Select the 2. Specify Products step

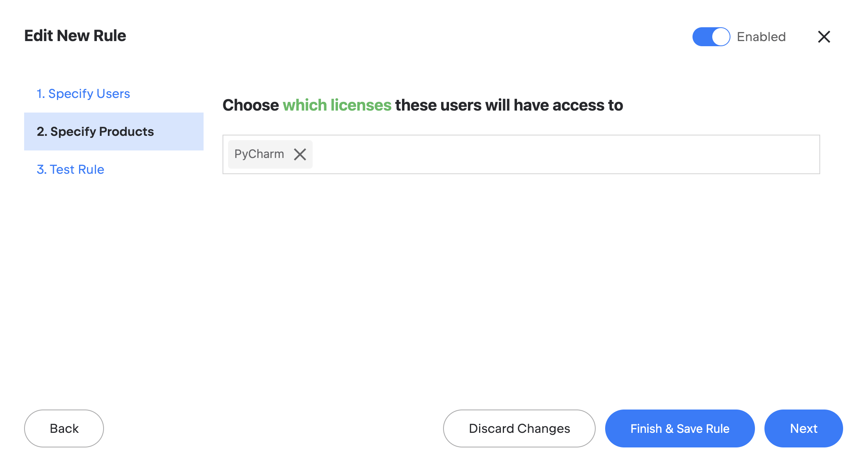[x=95, y=132]
